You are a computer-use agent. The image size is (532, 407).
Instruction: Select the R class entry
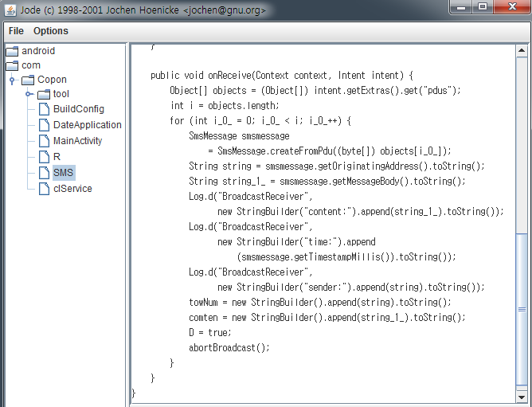(x=57, y=157)
